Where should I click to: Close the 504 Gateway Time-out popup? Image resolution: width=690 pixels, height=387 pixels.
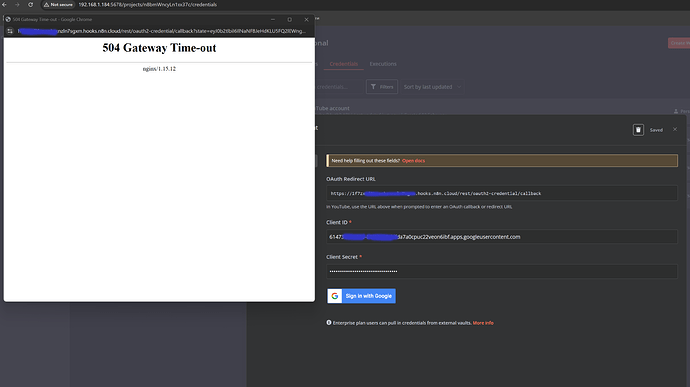tap(306, 19)
